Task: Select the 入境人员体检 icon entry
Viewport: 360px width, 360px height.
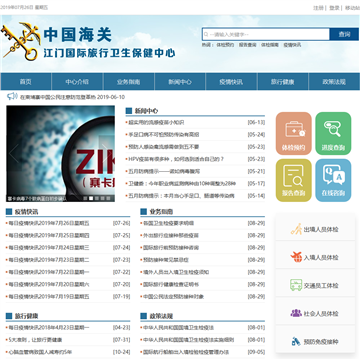Action: click(x=315, y=257)
